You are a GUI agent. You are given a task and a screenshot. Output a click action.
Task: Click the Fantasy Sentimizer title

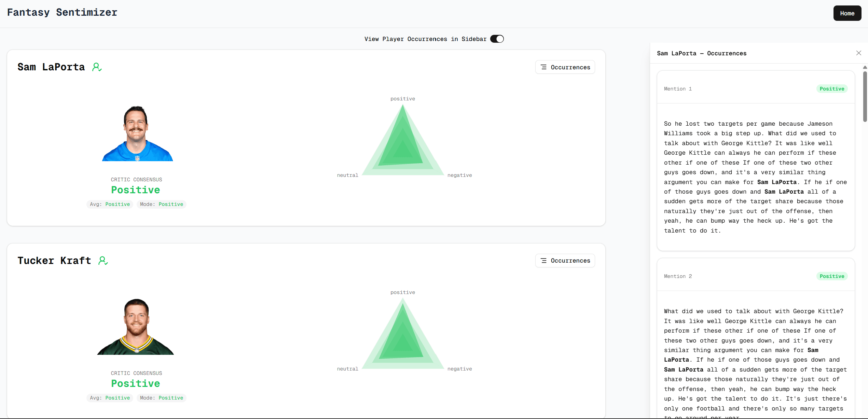click(62, 12)
